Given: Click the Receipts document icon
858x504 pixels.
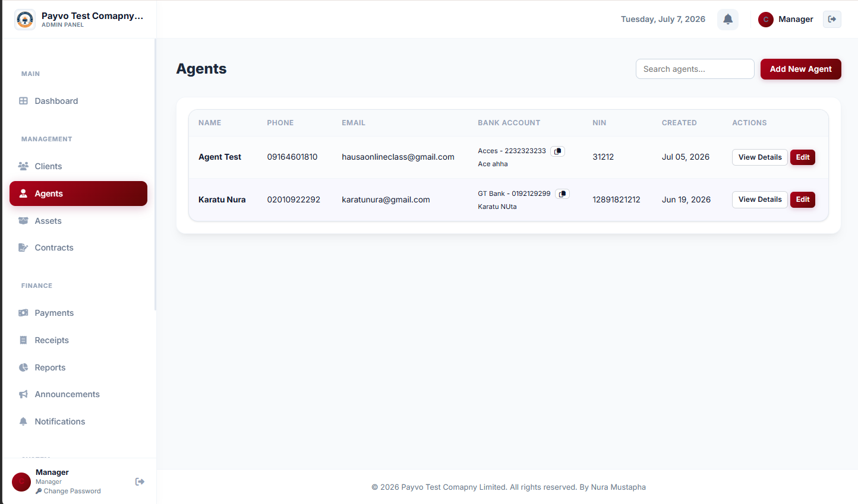Looking at the screenshot, I should click(x=23, y=340).
